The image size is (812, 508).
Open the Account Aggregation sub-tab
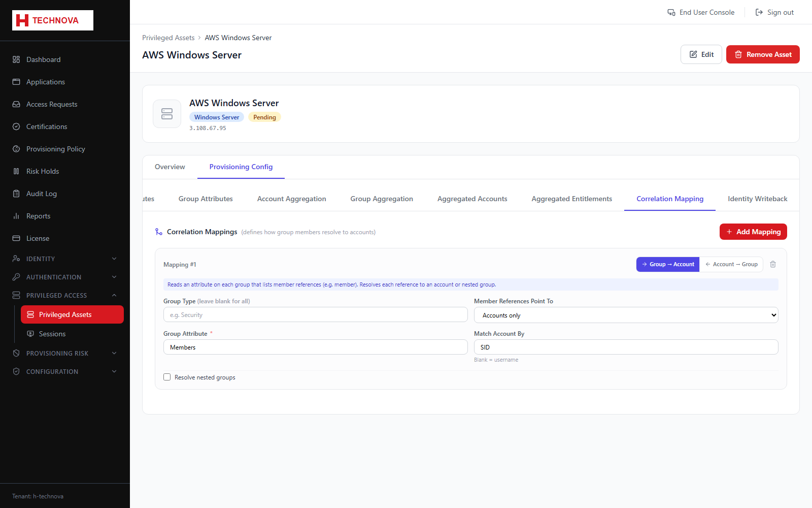point(292,199)
